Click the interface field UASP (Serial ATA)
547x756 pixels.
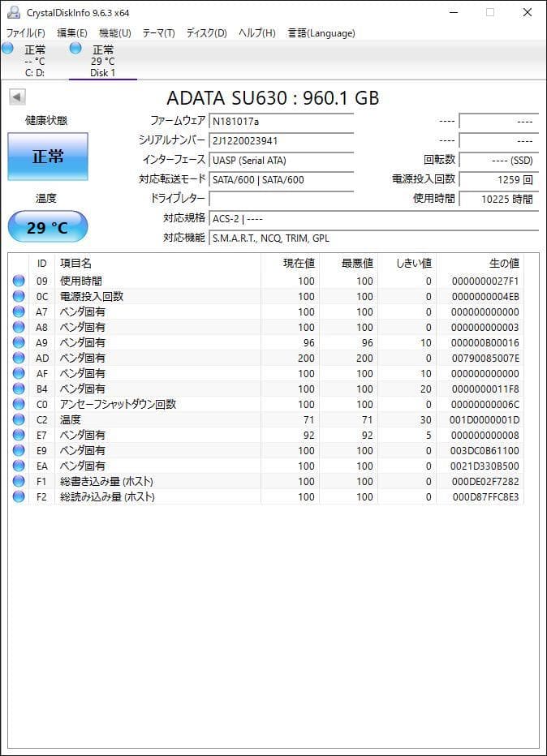pyautogui.click(x=282, y=160)
